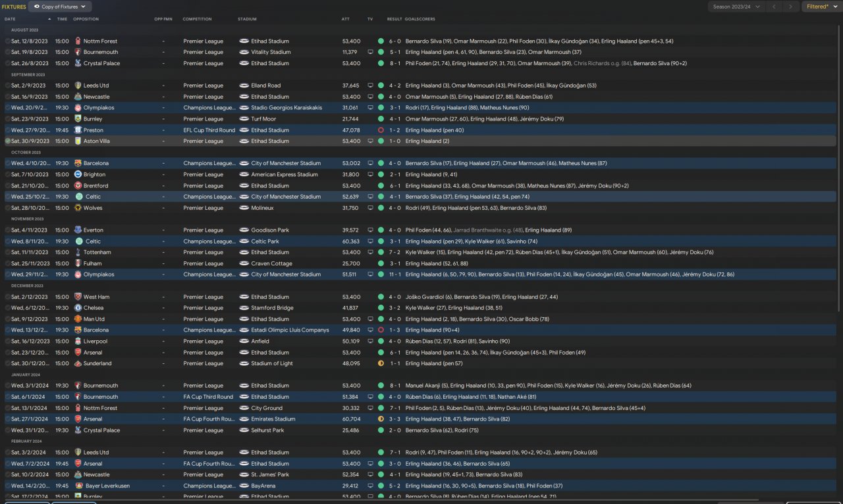843x504 pixels.
Task: Untick the selection circle on the Aston Villa row
Action: coord(8,141)
